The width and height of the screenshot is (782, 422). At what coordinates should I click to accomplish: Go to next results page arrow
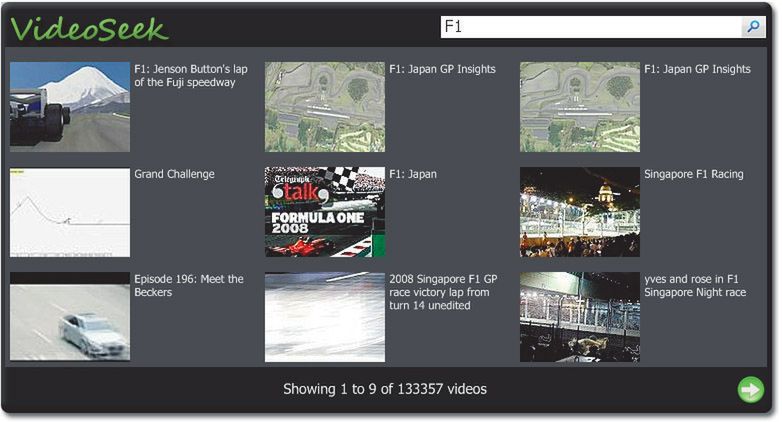[x=751, y=390]
